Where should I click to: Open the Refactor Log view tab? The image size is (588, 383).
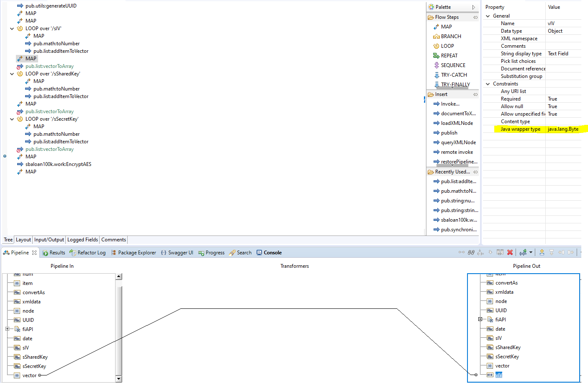click(87, 253)
